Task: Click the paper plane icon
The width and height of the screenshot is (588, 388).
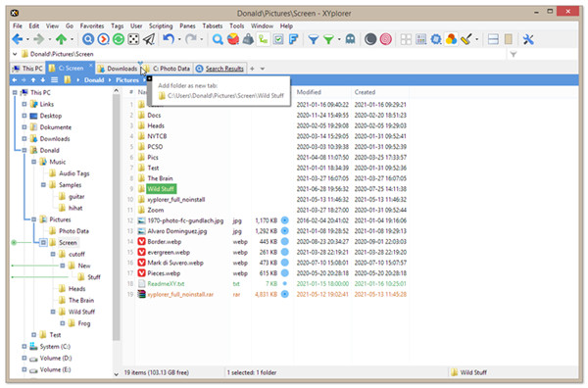Action: pyautogui.click(x=149, y=39)
